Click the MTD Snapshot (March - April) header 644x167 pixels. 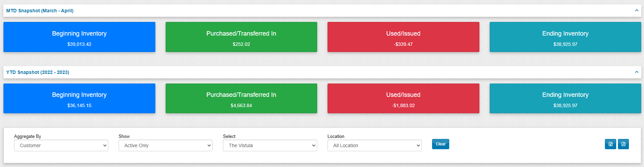[40, 11]
